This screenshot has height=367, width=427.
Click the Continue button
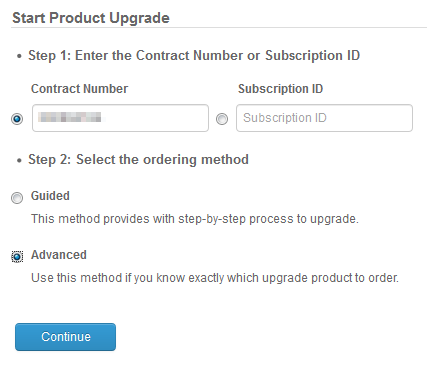tap(65, 337)
